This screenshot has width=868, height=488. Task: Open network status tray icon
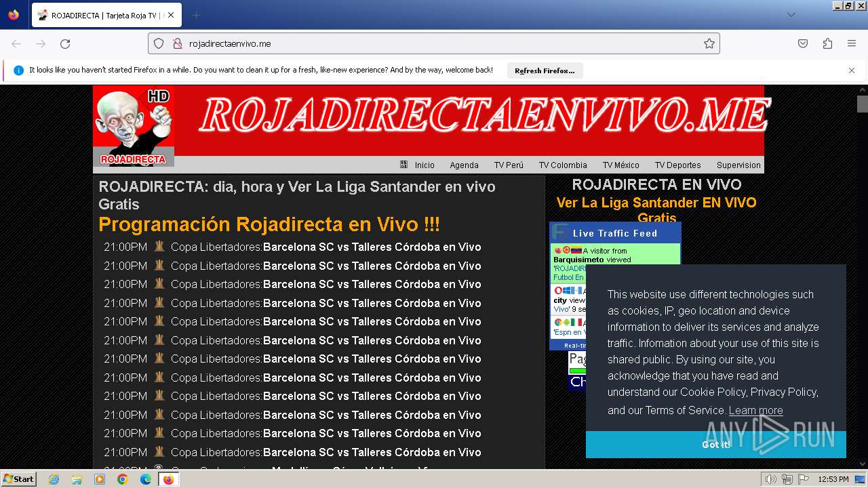tap(787, 479)
